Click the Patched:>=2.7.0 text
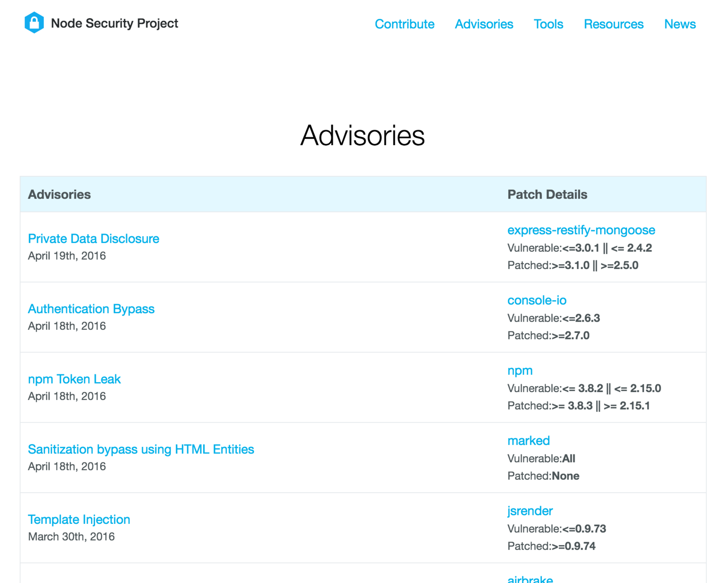This screenshot has width=728, height=583. 548,336
